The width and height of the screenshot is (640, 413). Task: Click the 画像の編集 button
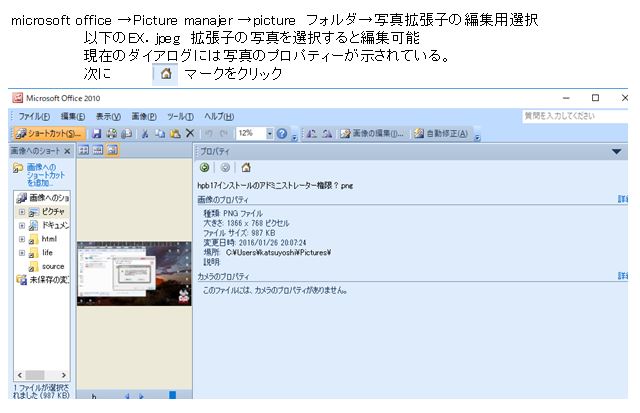[x=372, y=133]
